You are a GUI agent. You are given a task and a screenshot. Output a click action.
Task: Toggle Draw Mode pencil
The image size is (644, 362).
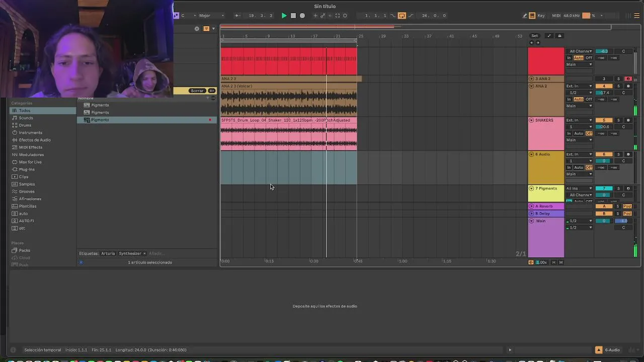[525, 16]
